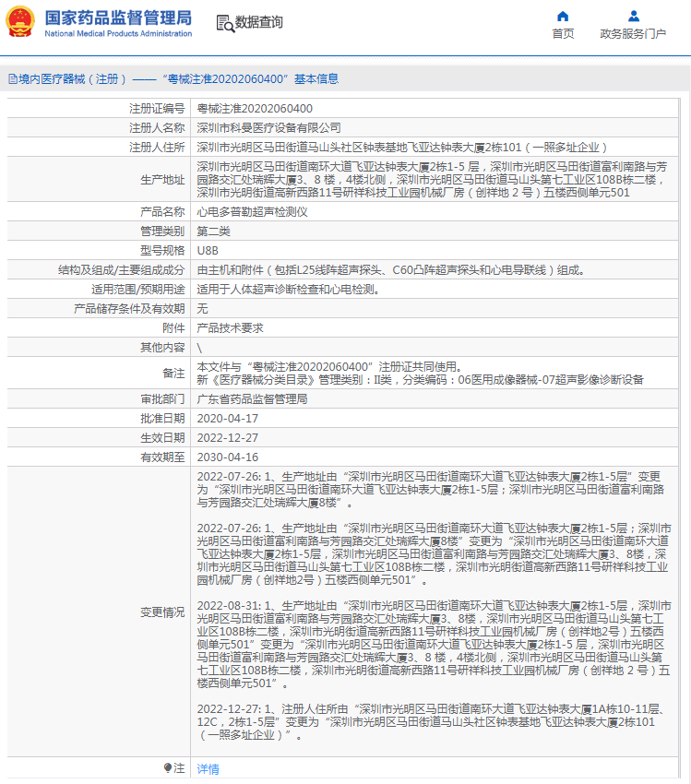Click model specification value U8B
Screen dimensions: 691x784
click(x=208, y=251)
